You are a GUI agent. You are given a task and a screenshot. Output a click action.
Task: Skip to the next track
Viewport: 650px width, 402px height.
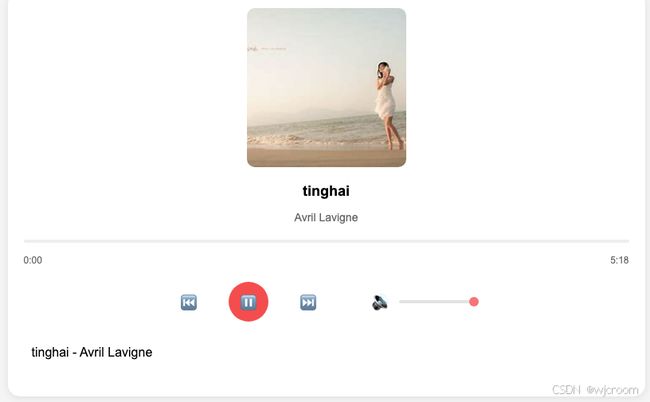tap(308, 302)
